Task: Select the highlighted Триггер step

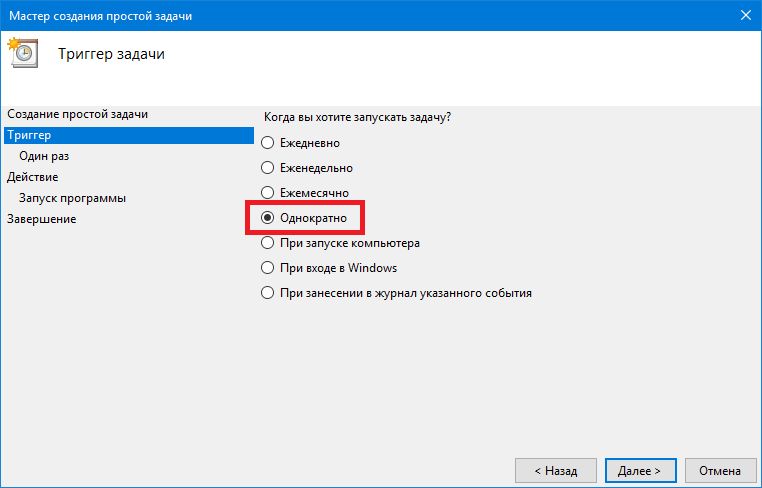Action: 129,135
